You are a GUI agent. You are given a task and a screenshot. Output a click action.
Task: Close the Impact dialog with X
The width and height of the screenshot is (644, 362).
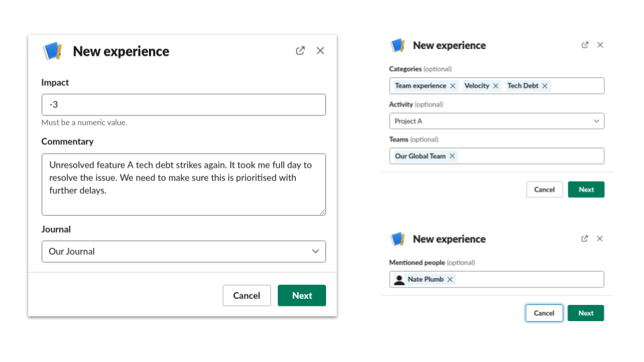(321, 50)
